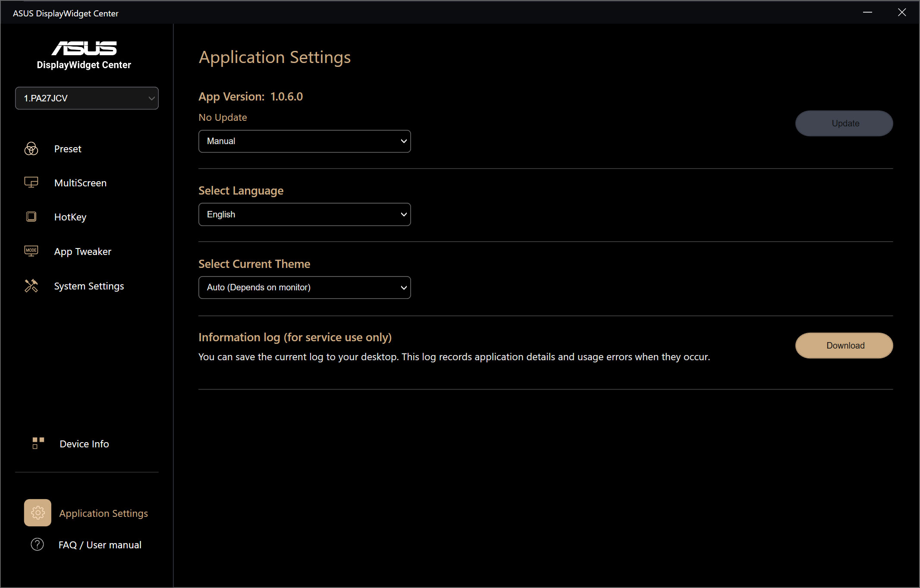This screenshot has height=588, width=920.
Task: Open the 1.PA27JCV monitor selector dropdown
Action: (x=87, y=98)
